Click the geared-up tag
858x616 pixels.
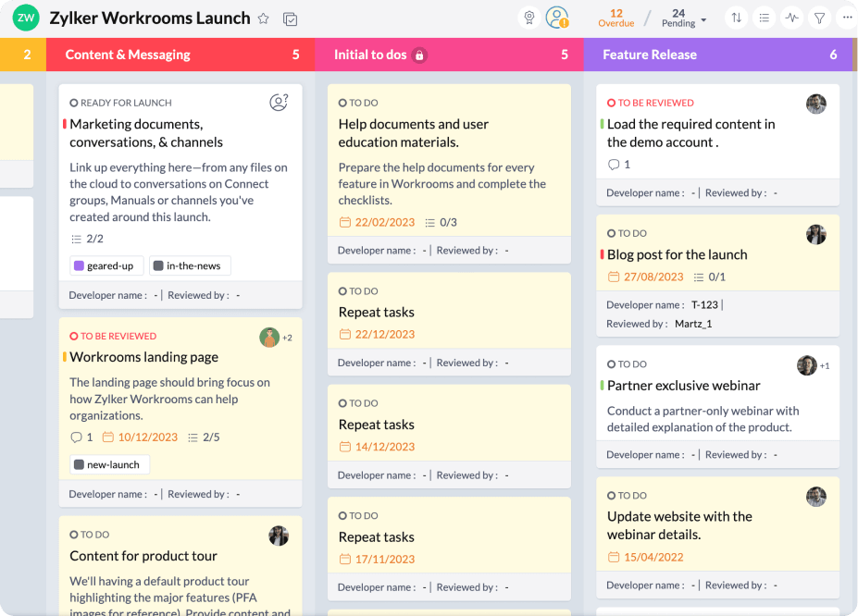coord(106,265)
